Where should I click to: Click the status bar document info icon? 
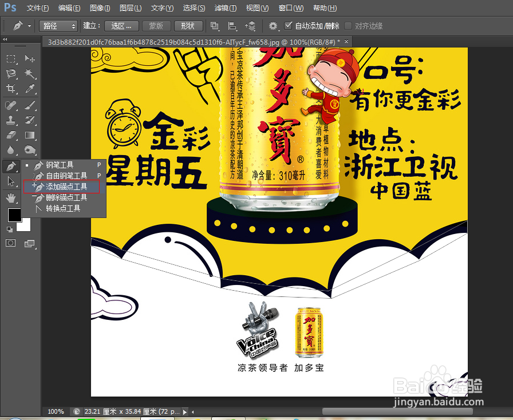(x=77, y=411)
